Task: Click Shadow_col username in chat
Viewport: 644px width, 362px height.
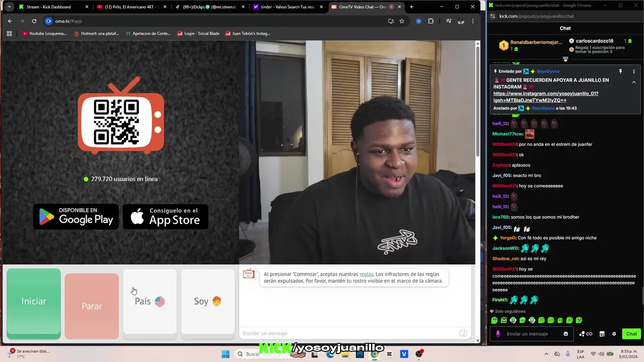Action: tap(505, 258)
